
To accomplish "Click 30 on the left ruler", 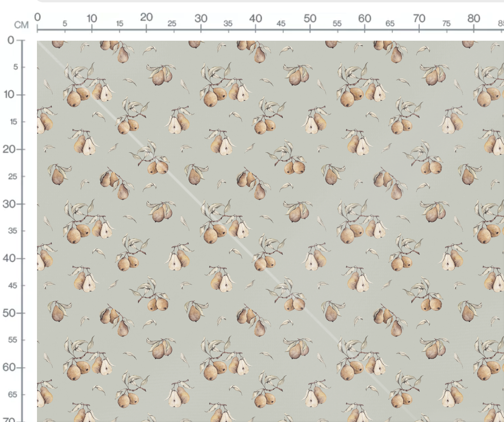I will click(x=9, y=204).
